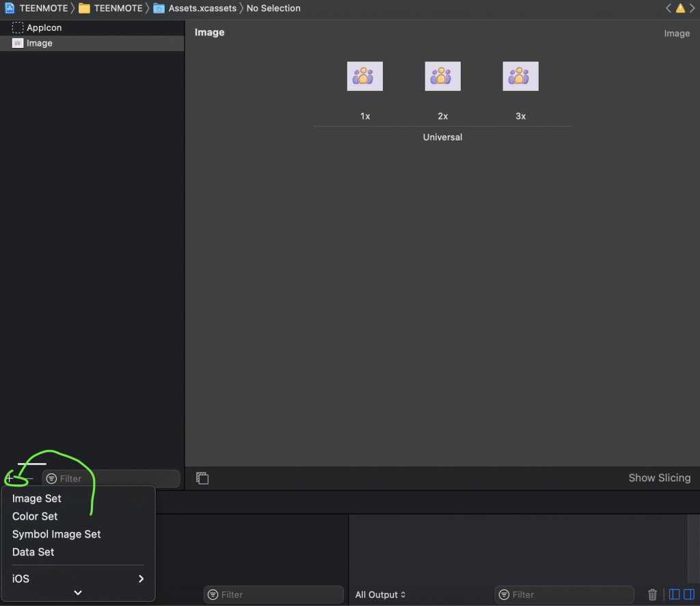Select the Image asset row
This screenshot has width=700, height=606.
(x=92, y=43)
